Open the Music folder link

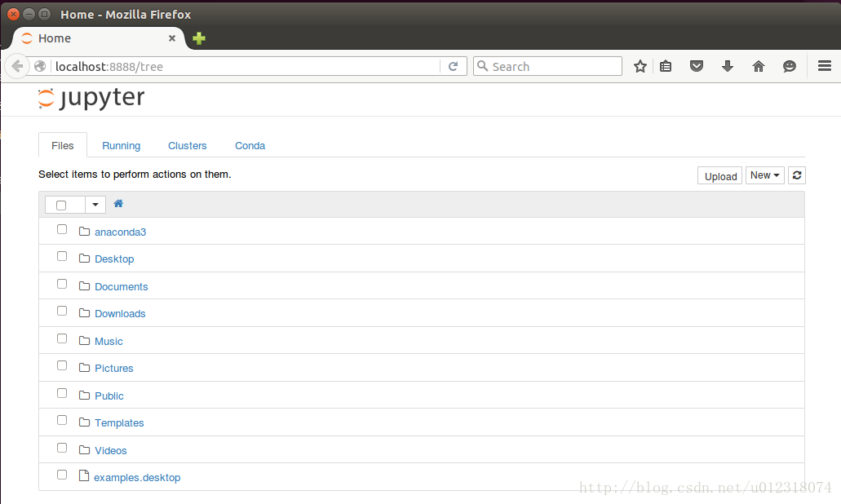108,342
